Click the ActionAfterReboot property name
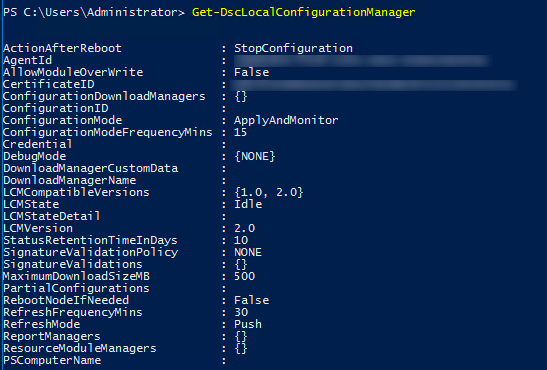This screenshot has width=547, height=370. click(x=62, y=48)
